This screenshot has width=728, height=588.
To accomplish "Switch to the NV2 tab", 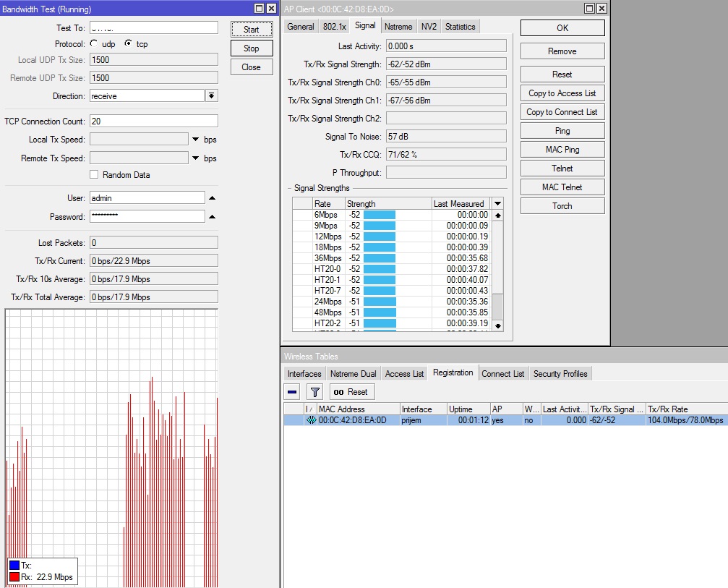I will [x=429, y=27].
